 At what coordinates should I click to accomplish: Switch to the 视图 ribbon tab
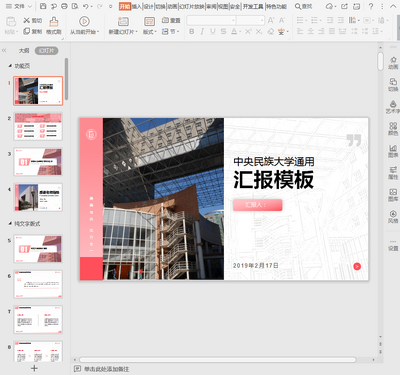click(223, 7)
